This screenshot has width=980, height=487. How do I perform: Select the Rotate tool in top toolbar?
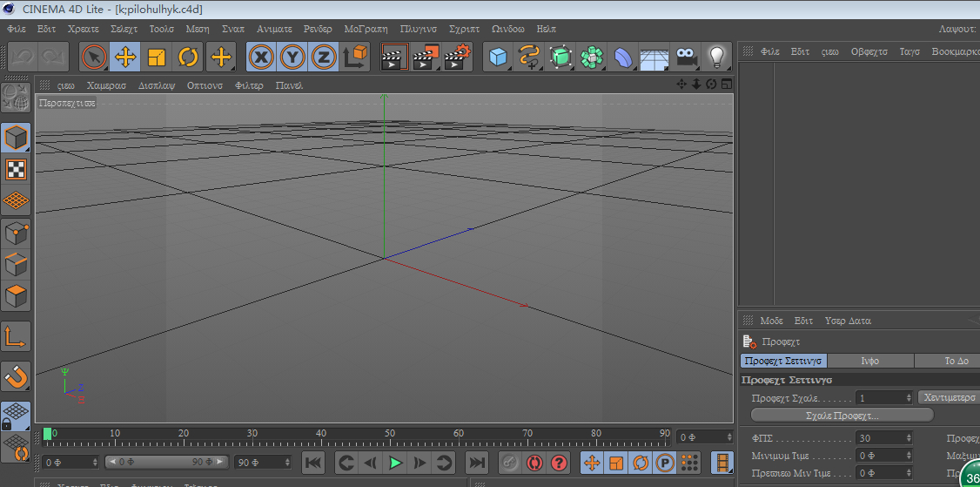point(188,57)
